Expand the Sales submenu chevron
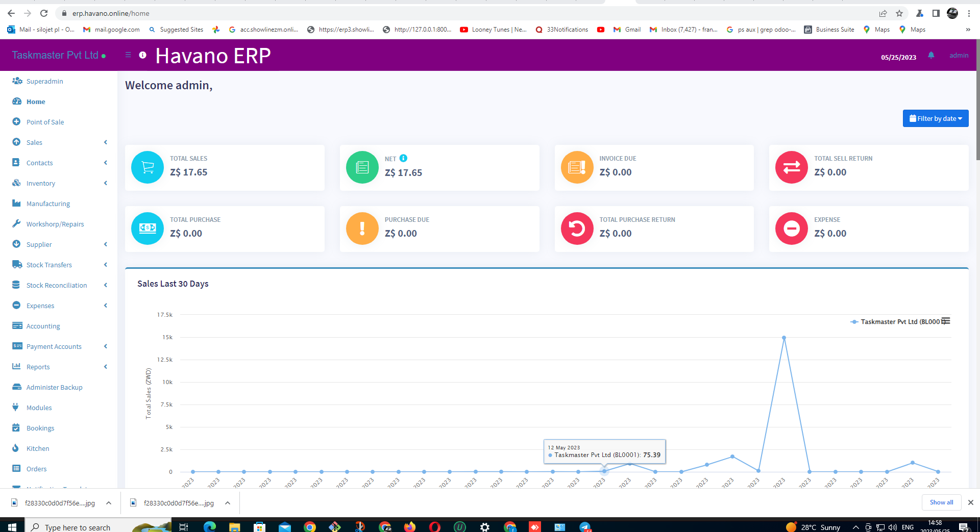This screenshot has width=980, height=532. 106,142
